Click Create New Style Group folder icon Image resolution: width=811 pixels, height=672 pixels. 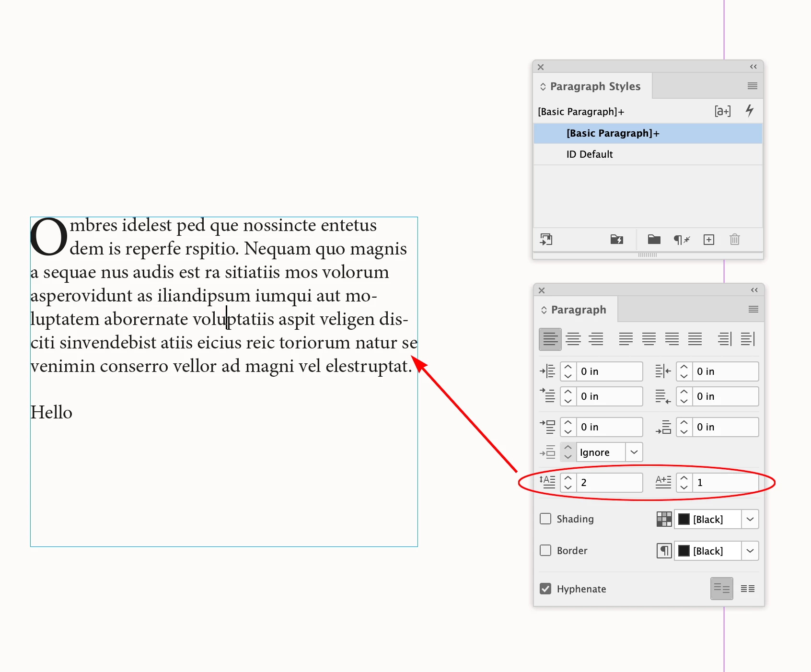[x=654, y=240]
